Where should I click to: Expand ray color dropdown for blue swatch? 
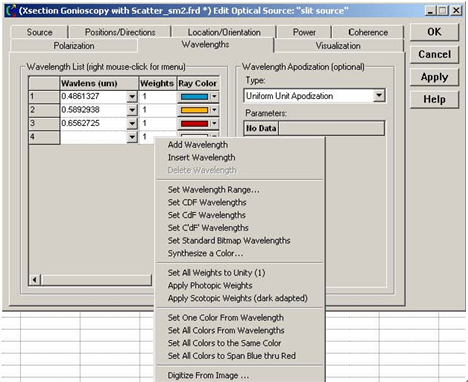coord(214,97)
